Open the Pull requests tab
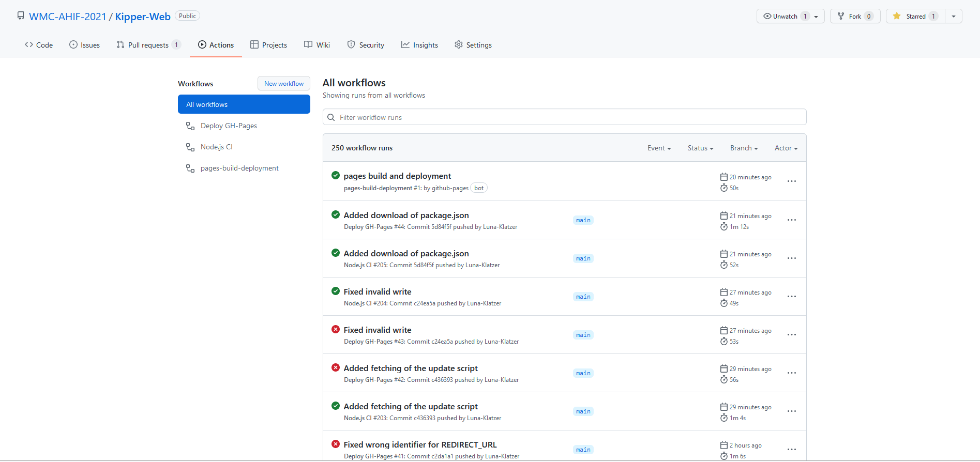Screen dimensions: 980x462 (x=148, y=45)
